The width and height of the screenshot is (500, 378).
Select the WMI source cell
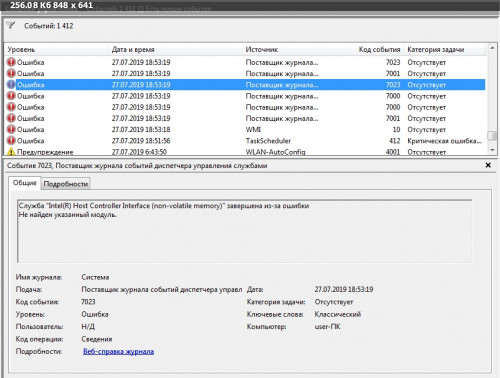(x=253, y=129)
